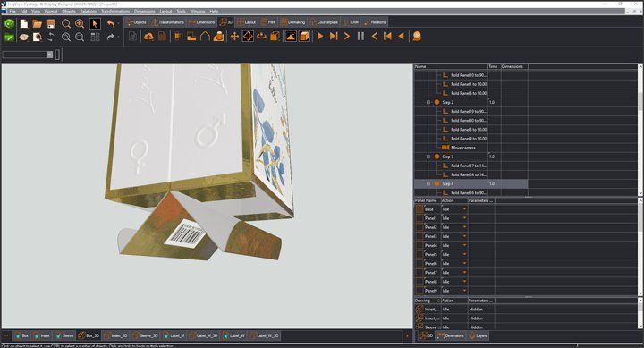
Task: Open the Tools menu
Action: 181,11
